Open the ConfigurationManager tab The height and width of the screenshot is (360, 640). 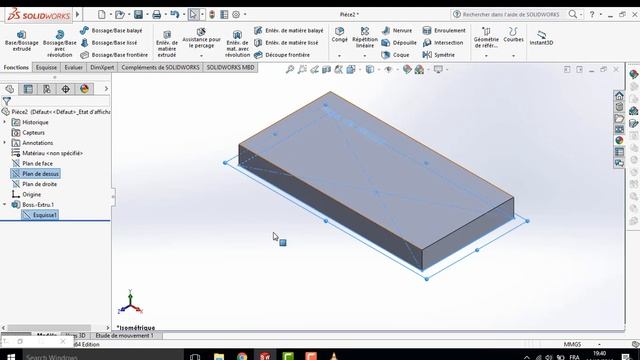coord(47,89)
